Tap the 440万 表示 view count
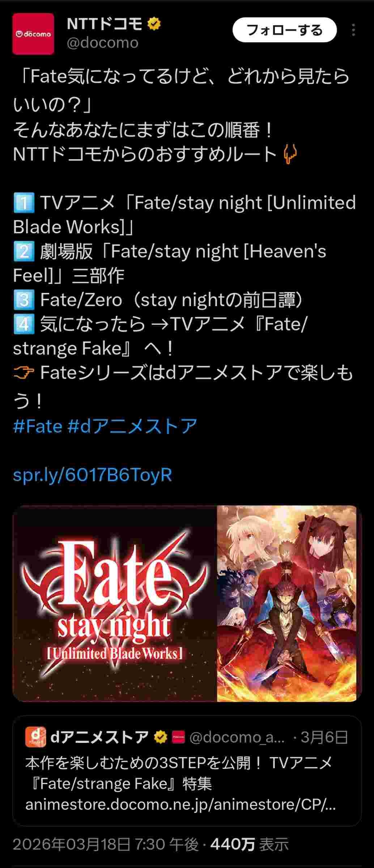 point(250,844)
